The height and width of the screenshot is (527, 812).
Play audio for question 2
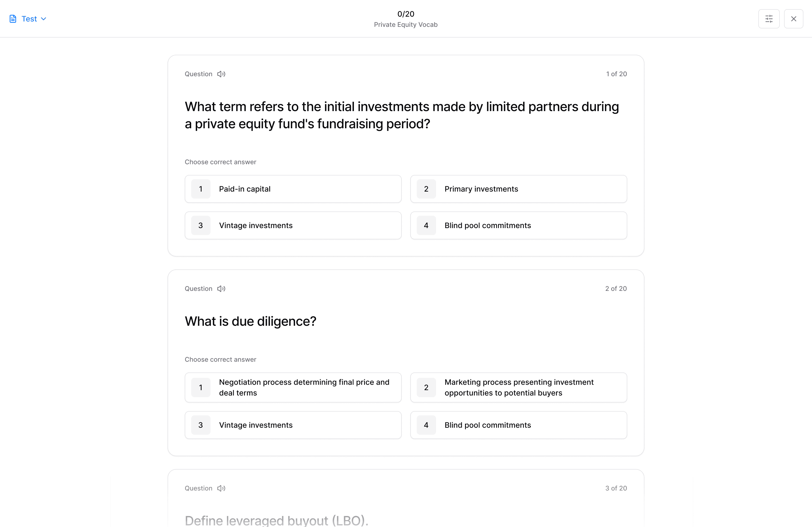221,288
